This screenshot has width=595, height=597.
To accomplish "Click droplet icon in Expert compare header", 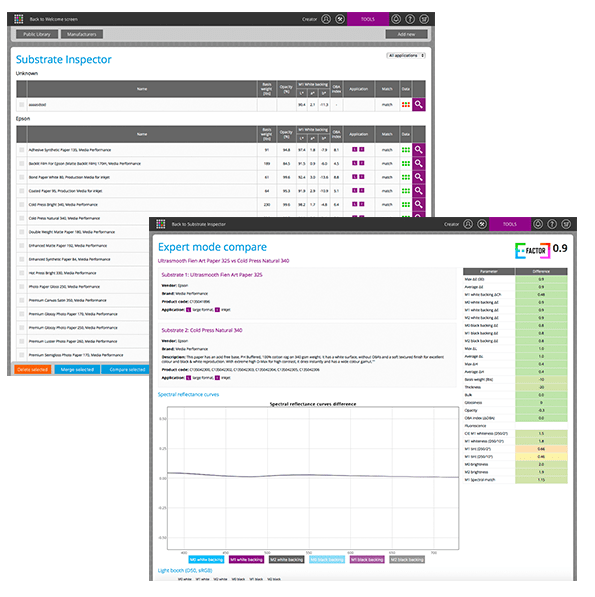I will (x=538, y=224).
